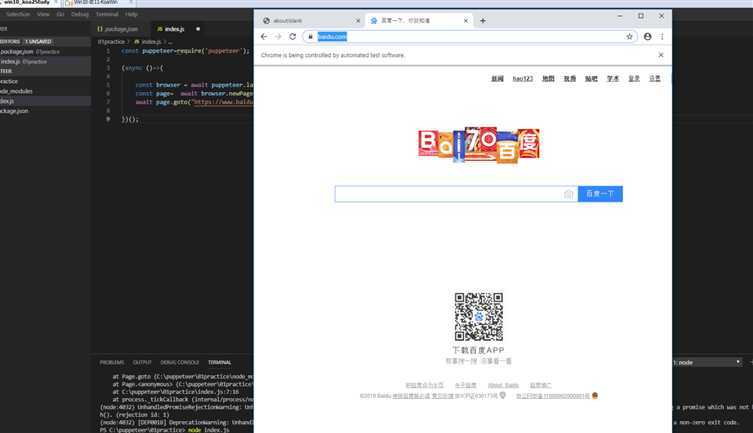Click the unsaved dot on index.js tab
The image size is (753, 433).
coord(198,29)
